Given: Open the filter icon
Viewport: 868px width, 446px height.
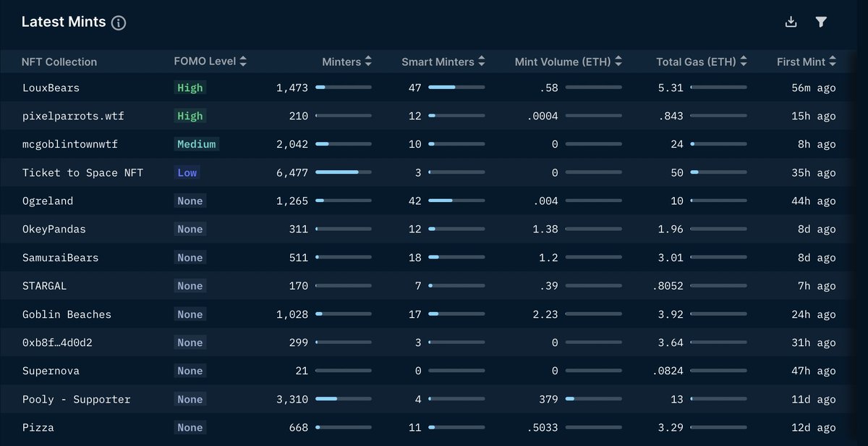Looking at the screenshot, I should click(821, 22).
